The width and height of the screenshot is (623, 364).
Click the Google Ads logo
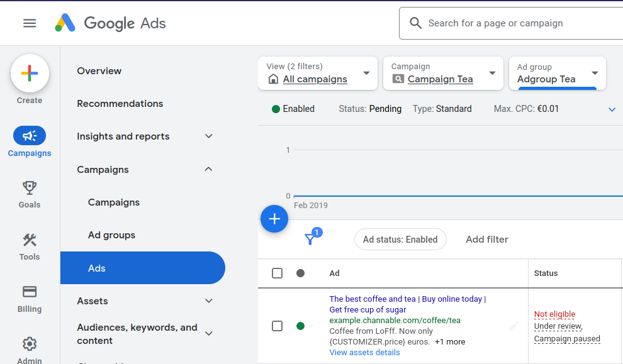(x=111, y=23)
